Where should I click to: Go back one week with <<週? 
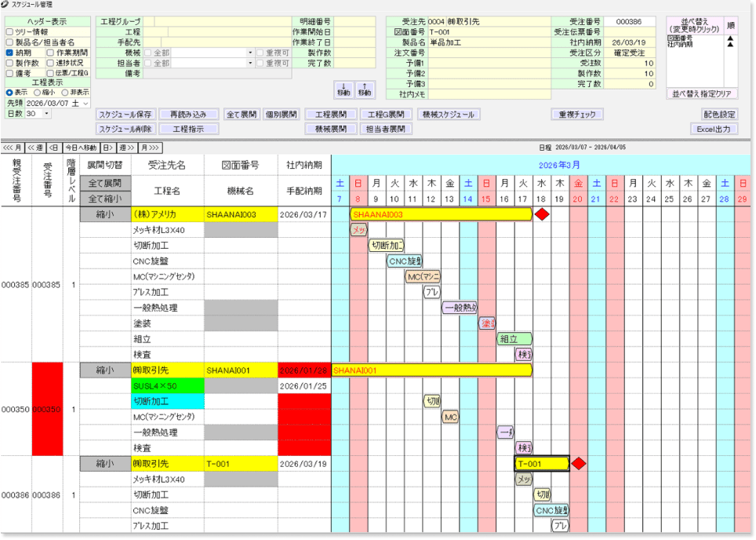[x=35, y=148]
